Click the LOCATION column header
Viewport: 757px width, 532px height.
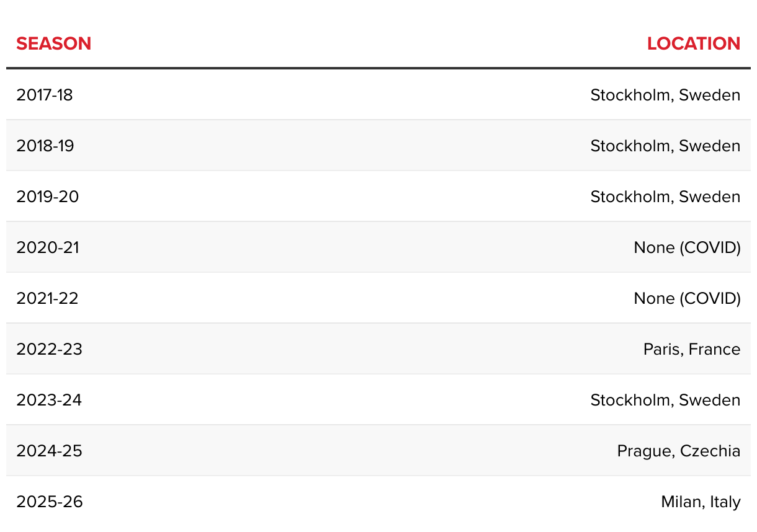[x=694, y=43]
